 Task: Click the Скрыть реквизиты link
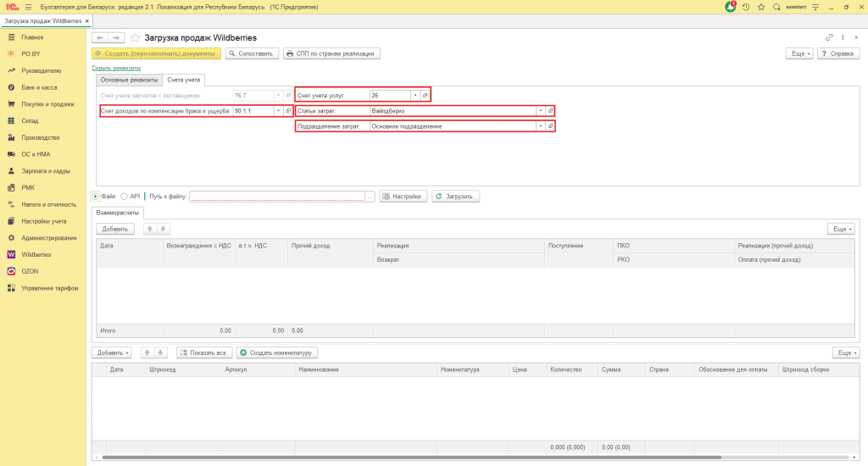coord(115,68)
